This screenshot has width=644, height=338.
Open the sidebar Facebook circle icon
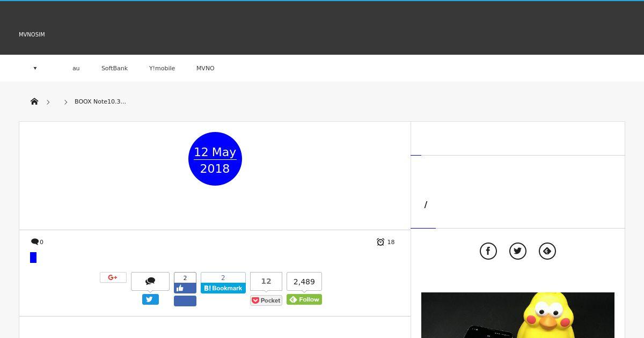488,251
